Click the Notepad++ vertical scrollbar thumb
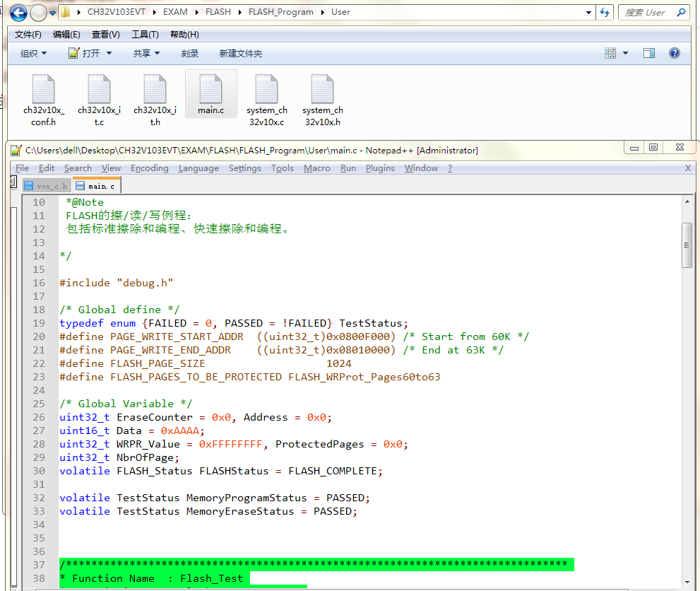This screenshot has width=700, height=591. click(x=687, y=245)
